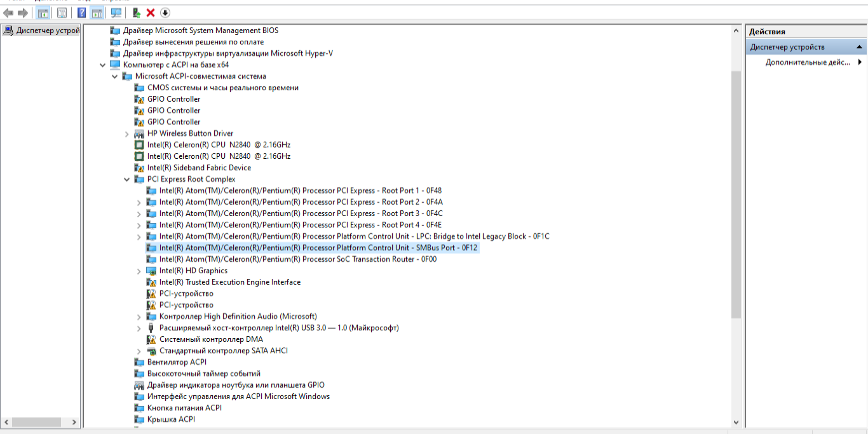Click the warning icon of Intel(R) Sideband Fabric Device
This screenshot has width=868, height=434.
139,168
